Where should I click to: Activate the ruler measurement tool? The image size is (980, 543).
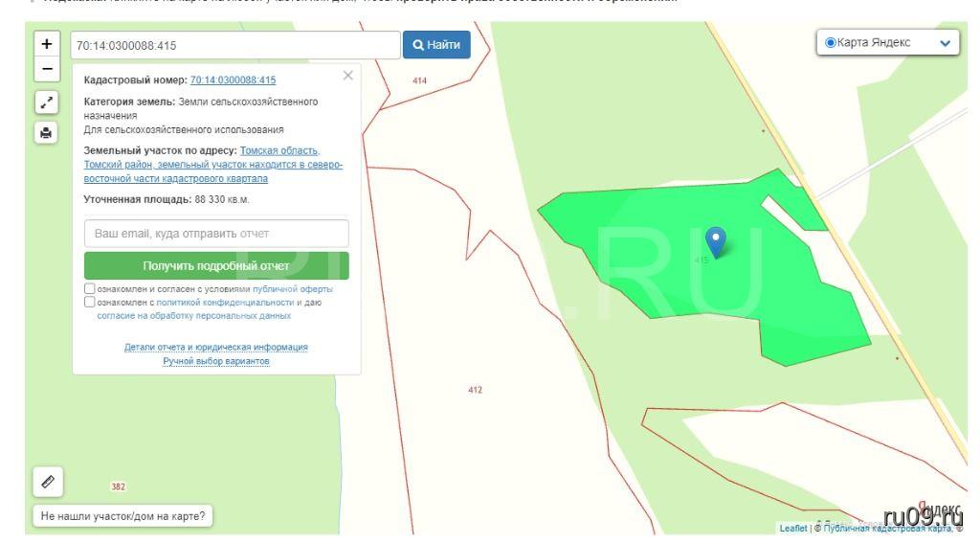click(48, 484)
